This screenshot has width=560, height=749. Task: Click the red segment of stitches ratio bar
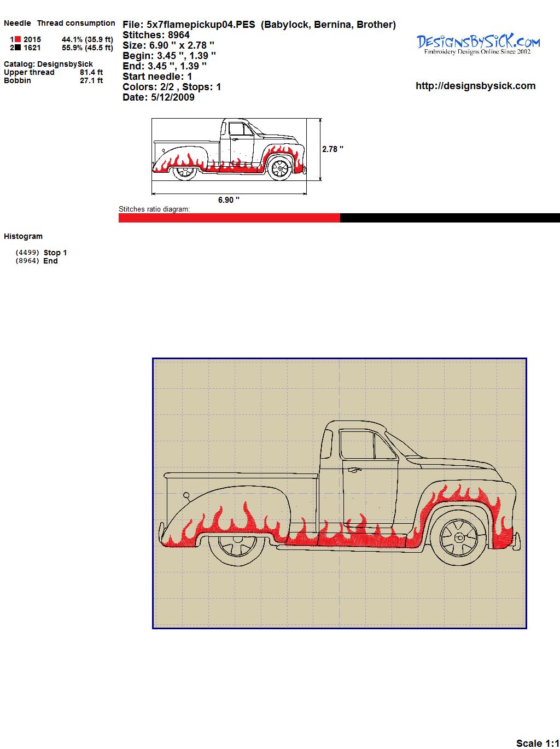pyautogui.click(x=229, y=218)
